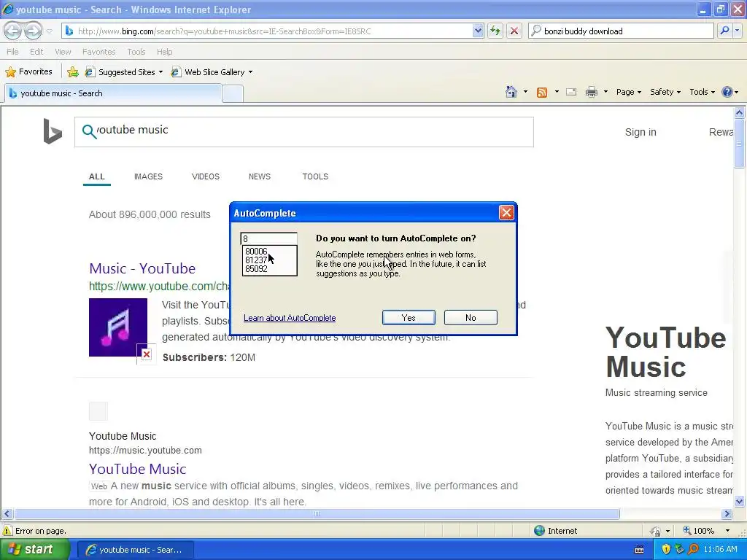The width and height of the screenshot is (747, 560).
Task: Open the File menu
Action: (x=12, y=52)
